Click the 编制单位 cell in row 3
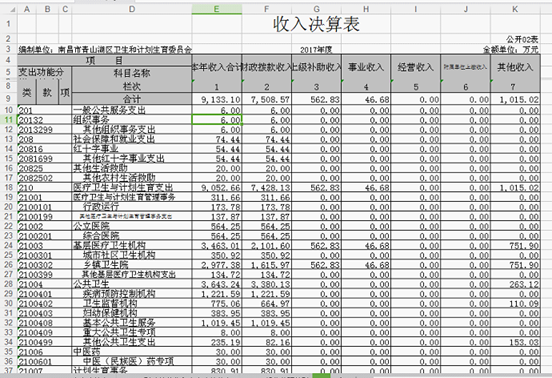The height and width of the screenshot is (378, 552). (x=105, y=50)
